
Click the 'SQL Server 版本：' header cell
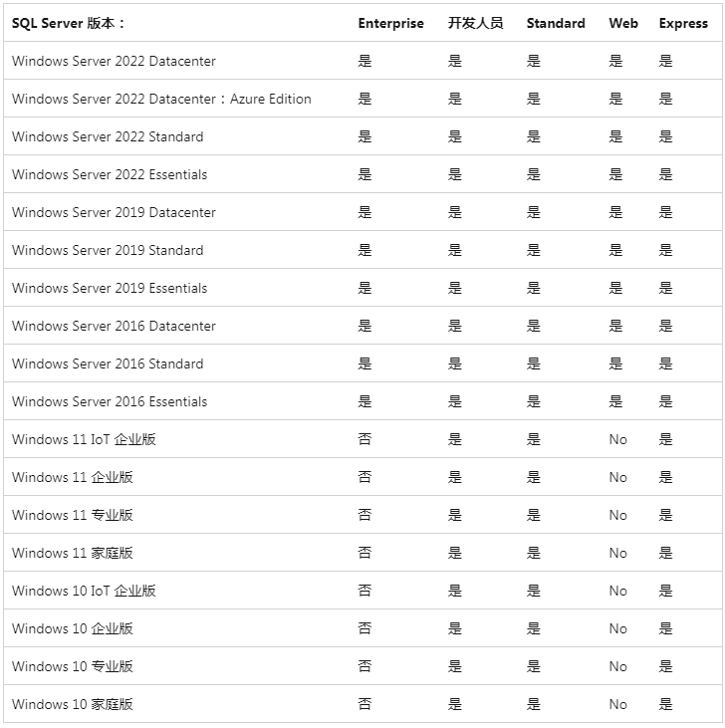(x=68, y=23)
